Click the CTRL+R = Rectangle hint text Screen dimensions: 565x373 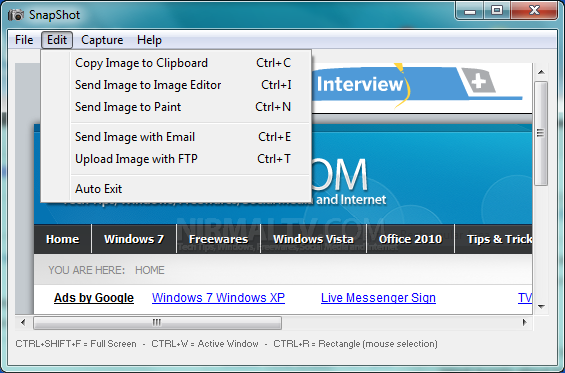point(355,344)
